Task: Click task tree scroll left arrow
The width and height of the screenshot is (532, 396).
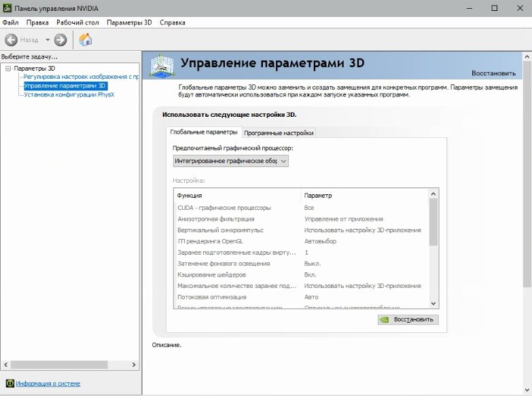Action: [5, 365]
